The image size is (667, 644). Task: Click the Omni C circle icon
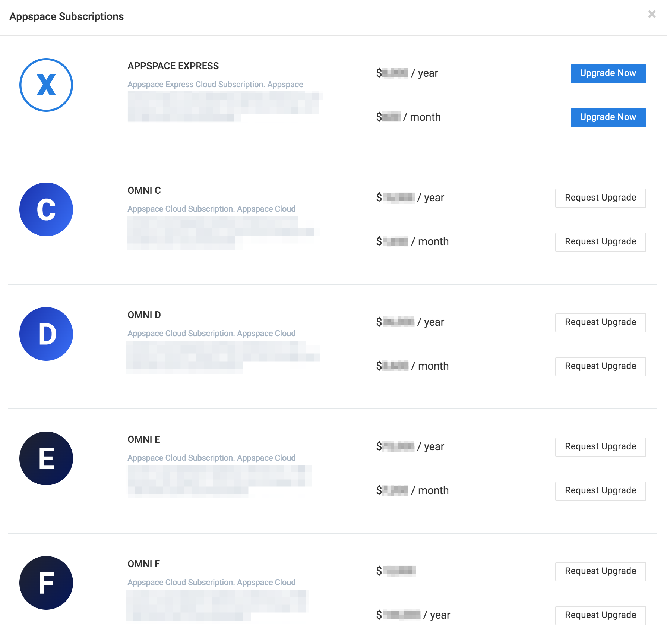click(x=46, y=209)
